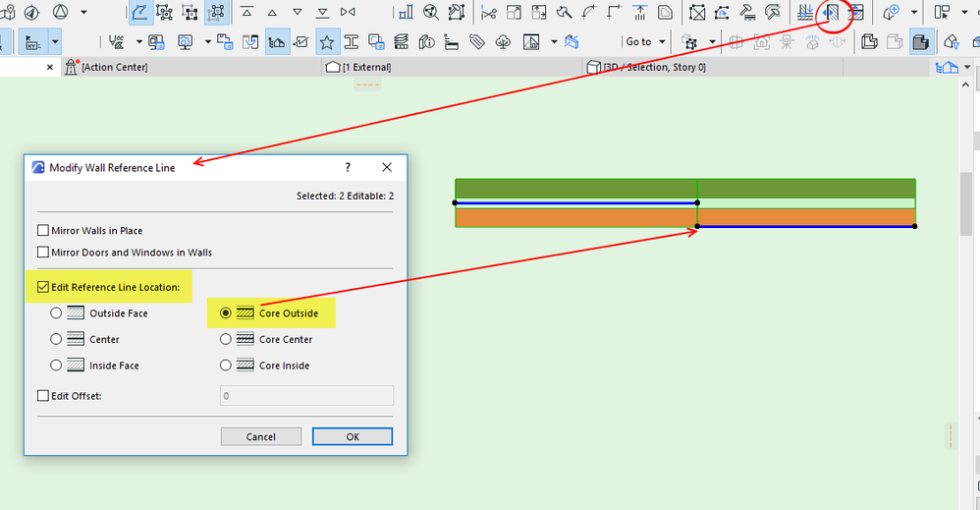Open dropdown arrow beside spell check icon
Image resolution: width=980 pixels, height=510 pixels.
click(138, 42)
